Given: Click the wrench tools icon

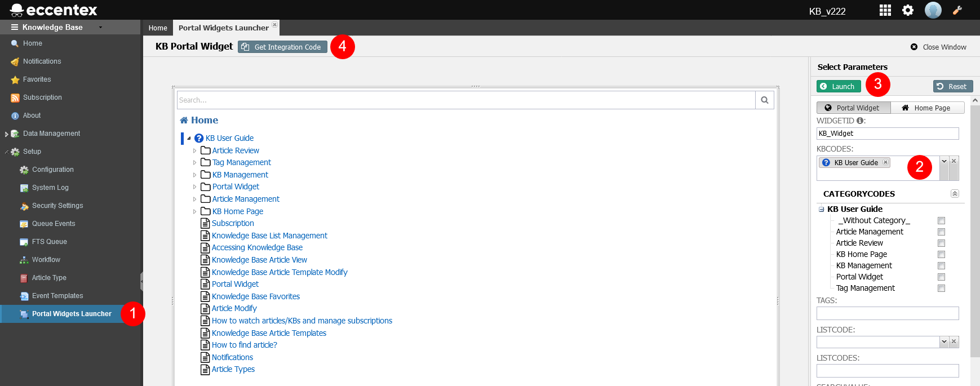Looking at the screenshot, I should [x=957, y=10].
